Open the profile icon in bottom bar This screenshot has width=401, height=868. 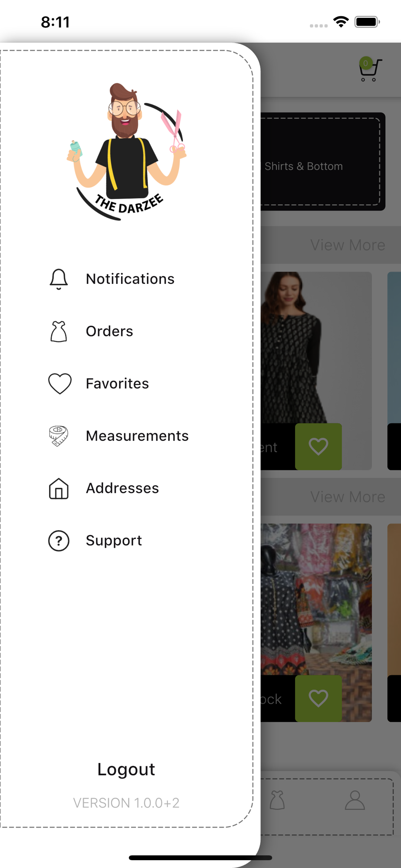pyautogui.click(x=355, y=800)
